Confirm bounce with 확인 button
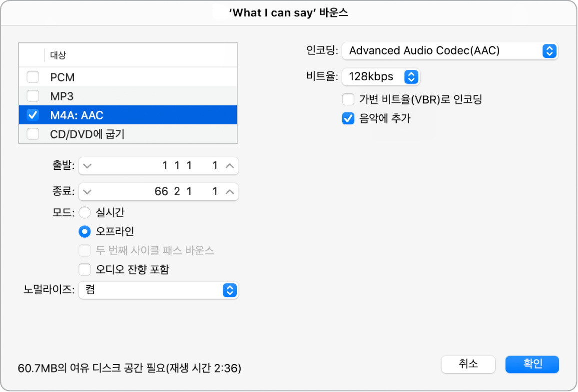The image size is (578, 392). click(x=532, y=364)
